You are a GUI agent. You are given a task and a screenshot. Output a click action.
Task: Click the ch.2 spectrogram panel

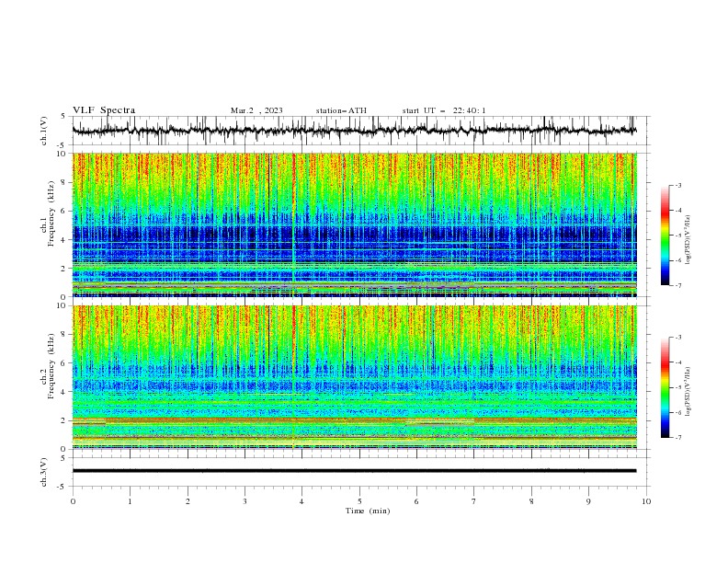coord(354,377)
